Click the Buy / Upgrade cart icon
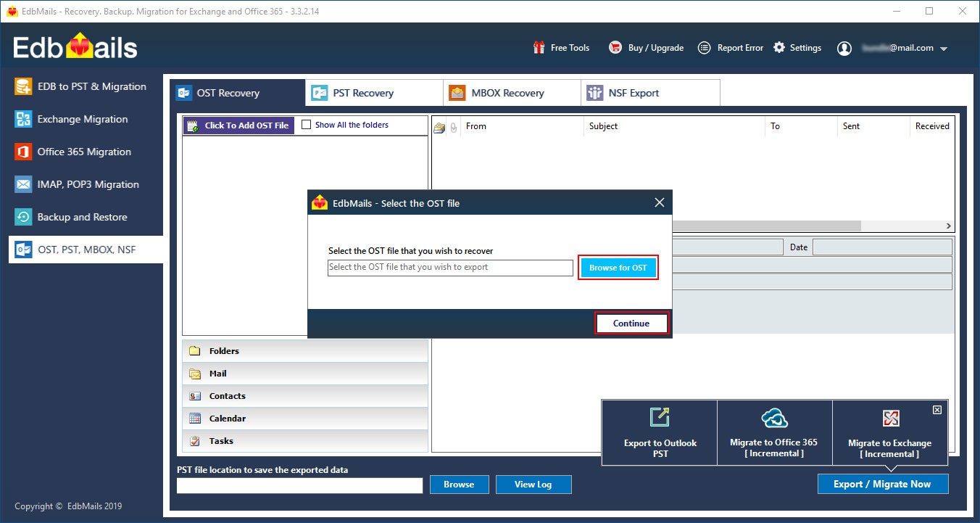Screen dimensions: 980x523 point(615,48)
